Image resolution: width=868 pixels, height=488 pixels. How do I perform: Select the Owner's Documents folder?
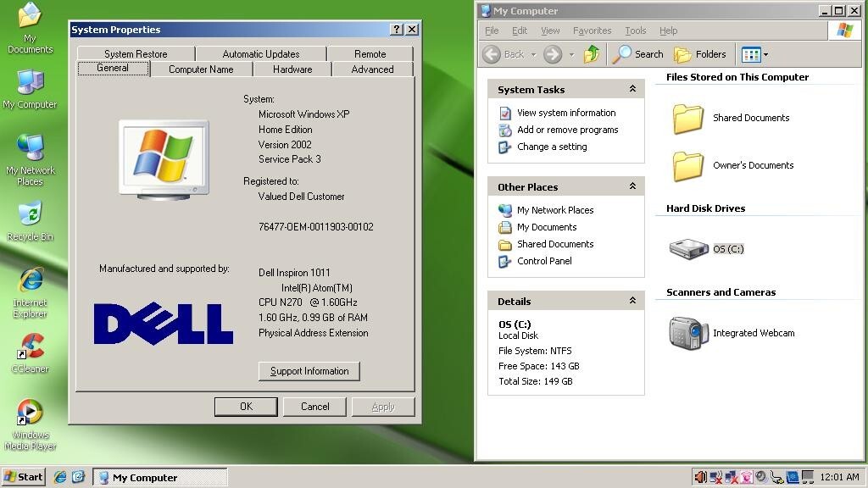coord(733,166)
